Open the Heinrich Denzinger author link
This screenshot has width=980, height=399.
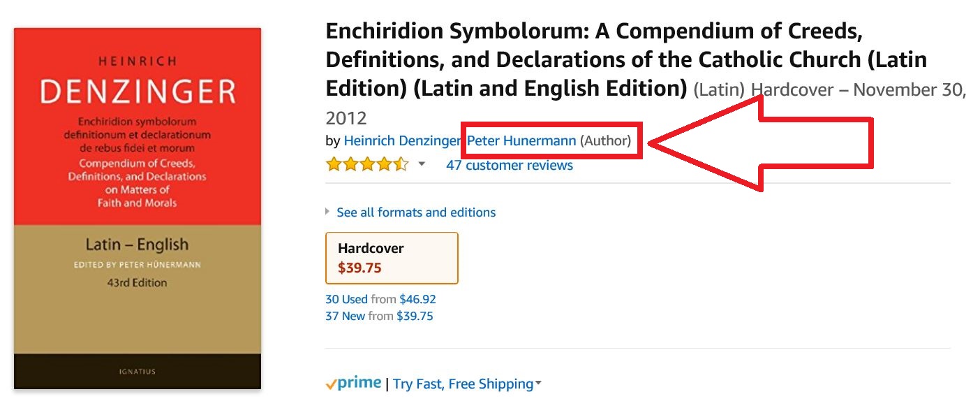(x=401, y=141)
